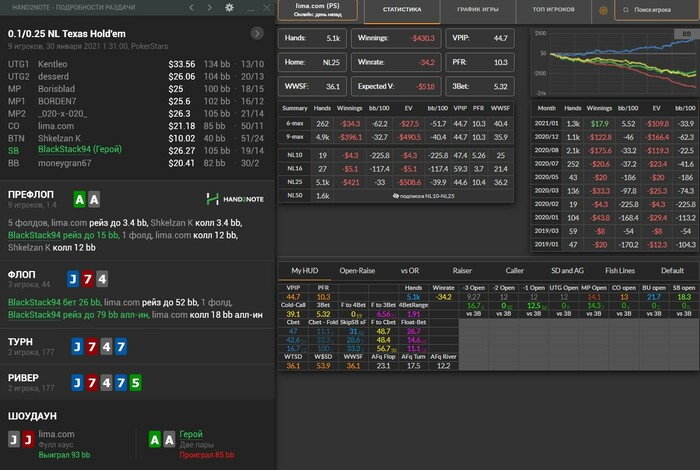The width and height of the screenshot is (700, 470).
Task: Click Winnings -$430.3 stat box
Action: click(396, 38)
